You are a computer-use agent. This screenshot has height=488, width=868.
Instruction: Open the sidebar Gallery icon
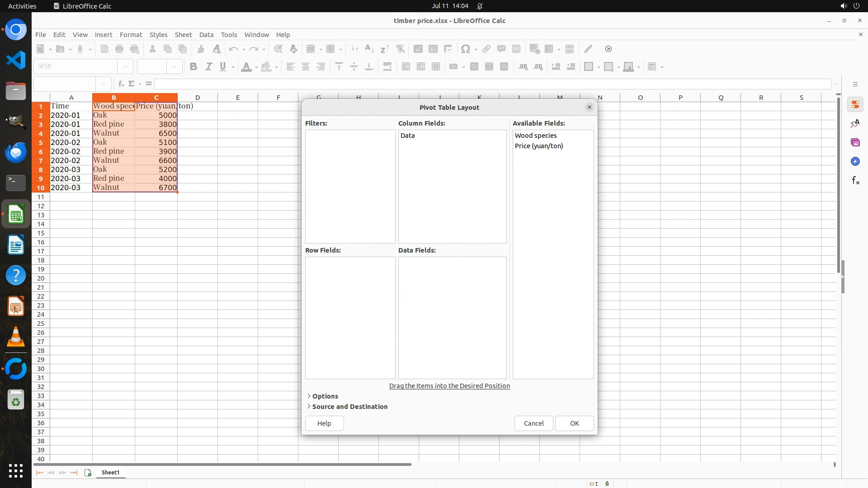click(x=855, y=143)
